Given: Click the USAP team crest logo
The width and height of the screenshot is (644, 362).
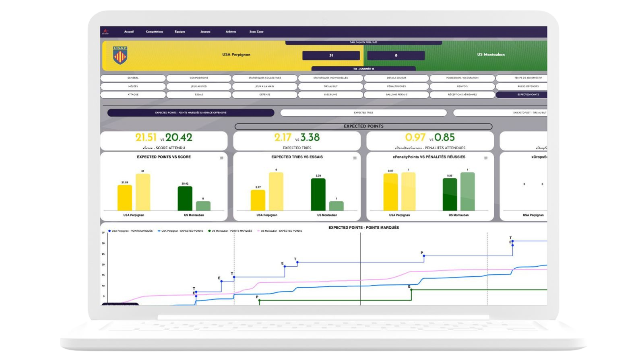Looking at the screenshot, I should click(x=120, y=56).
